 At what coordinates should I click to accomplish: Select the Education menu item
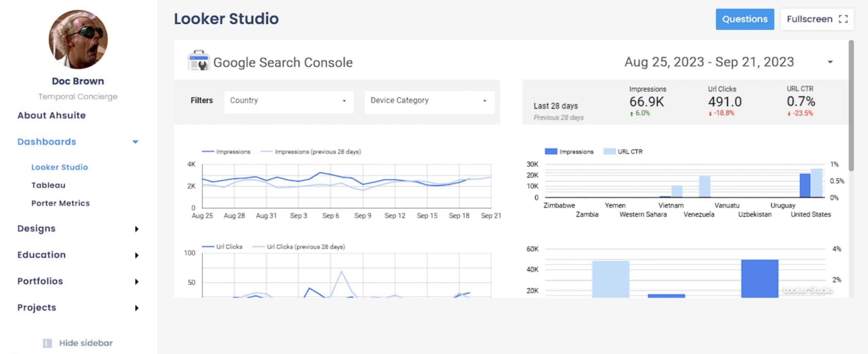(x=42, y=255)
